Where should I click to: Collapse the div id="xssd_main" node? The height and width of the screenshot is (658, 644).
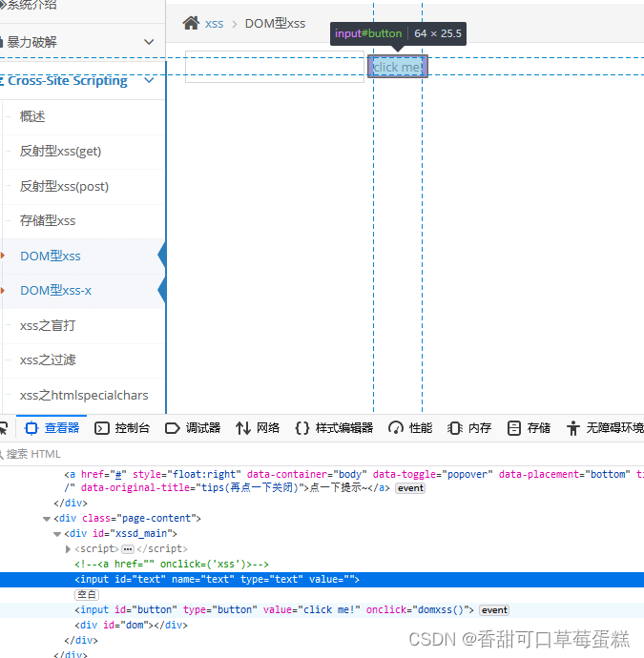[57, 534]
